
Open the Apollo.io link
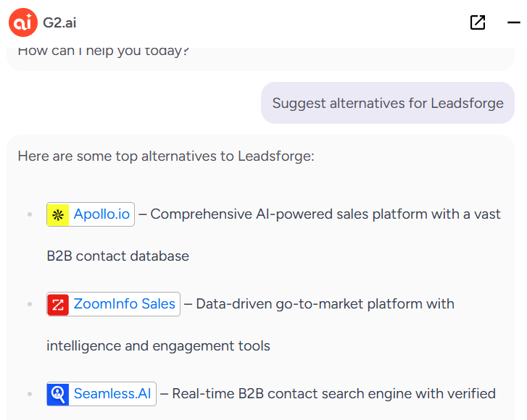101,214
